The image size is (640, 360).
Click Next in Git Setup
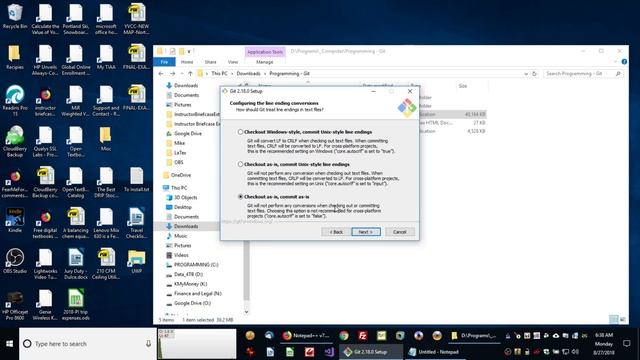click(x=366, y=232)
